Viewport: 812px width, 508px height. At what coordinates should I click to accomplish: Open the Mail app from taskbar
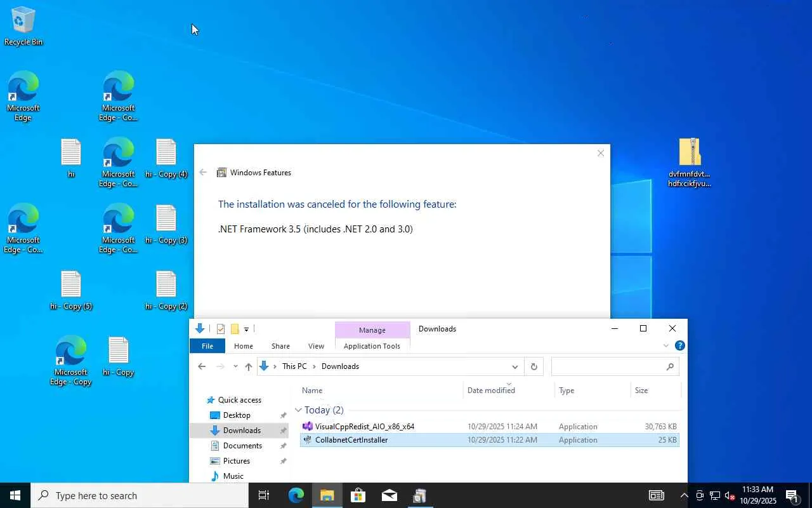point(389,495)
